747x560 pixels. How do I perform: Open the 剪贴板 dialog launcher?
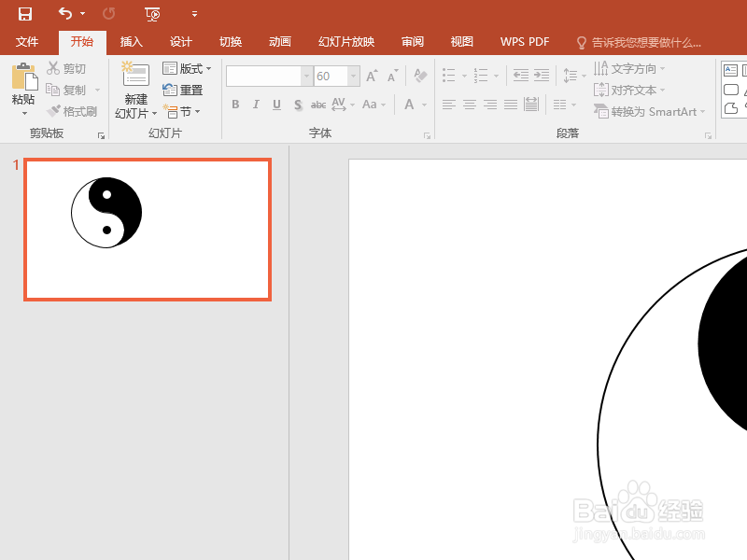click(x=101, y=136)
